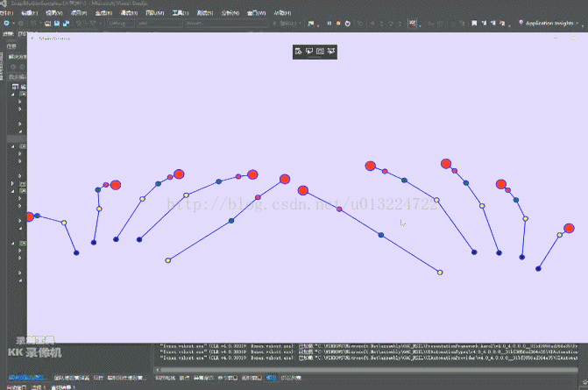Open the Debug configuration combo box
The width and height of the screenshot is (588, 390).
(121, 24)
